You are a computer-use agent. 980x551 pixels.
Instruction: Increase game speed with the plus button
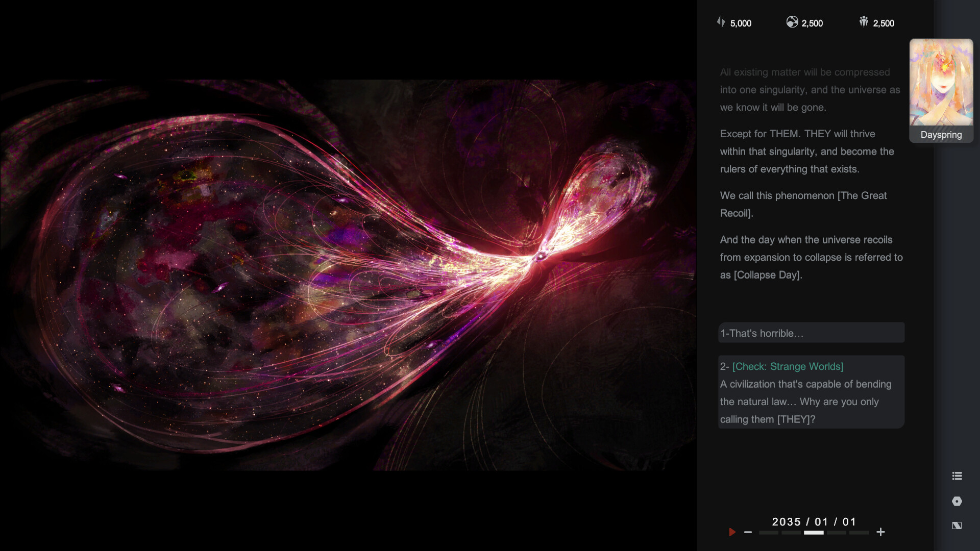(880, 532)
